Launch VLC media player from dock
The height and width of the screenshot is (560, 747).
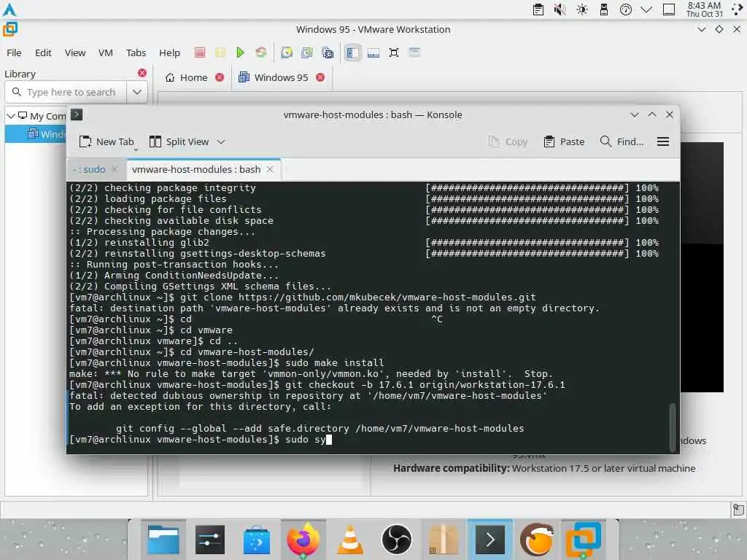pos(350,540)
